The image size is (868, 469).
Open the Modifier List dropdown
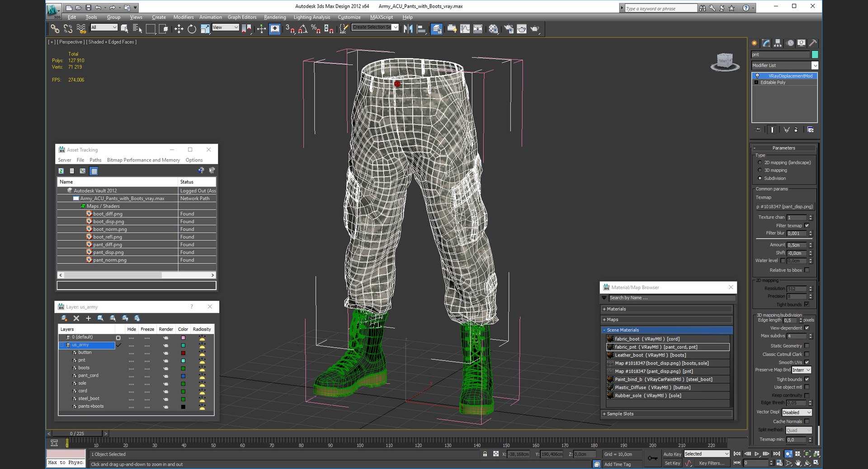(785, 66)
